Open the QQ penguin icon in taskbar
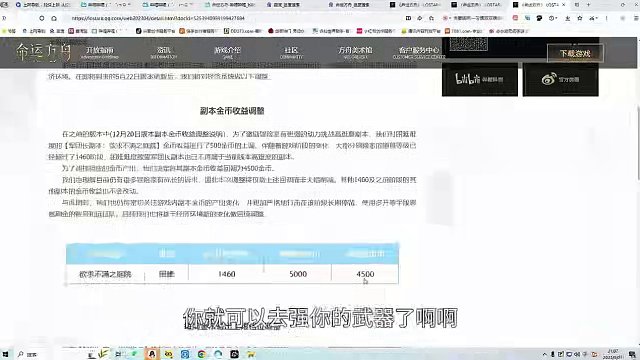 coord(152,354)
